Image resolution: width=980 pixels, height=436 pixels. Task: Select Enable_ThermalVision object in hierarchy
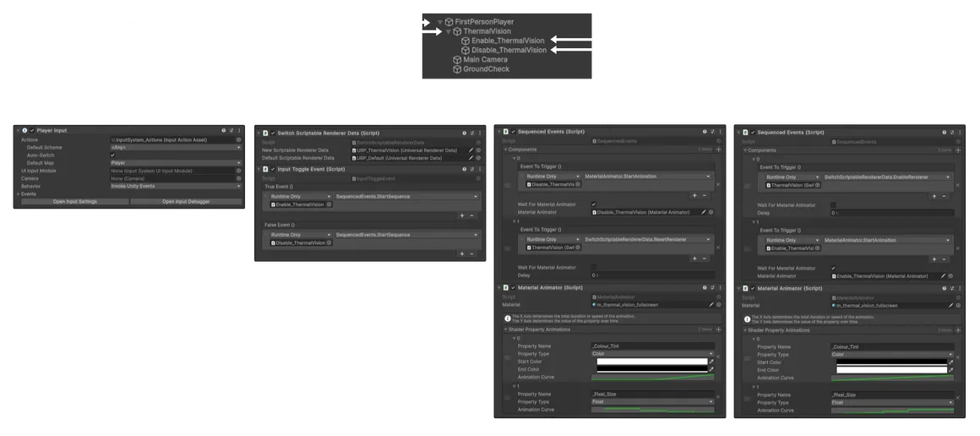[508, 41]
